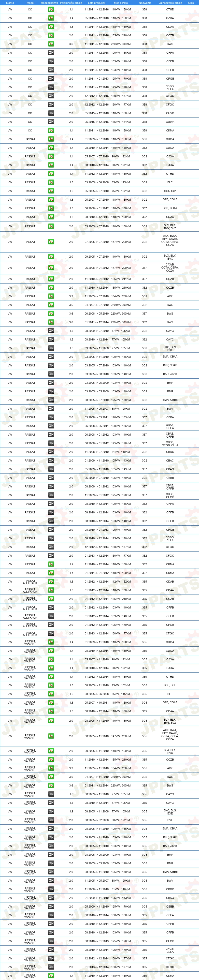Click the Model column header
This screenshot has width=199, height=980.
pyautogui.click(x=30, y=3)
